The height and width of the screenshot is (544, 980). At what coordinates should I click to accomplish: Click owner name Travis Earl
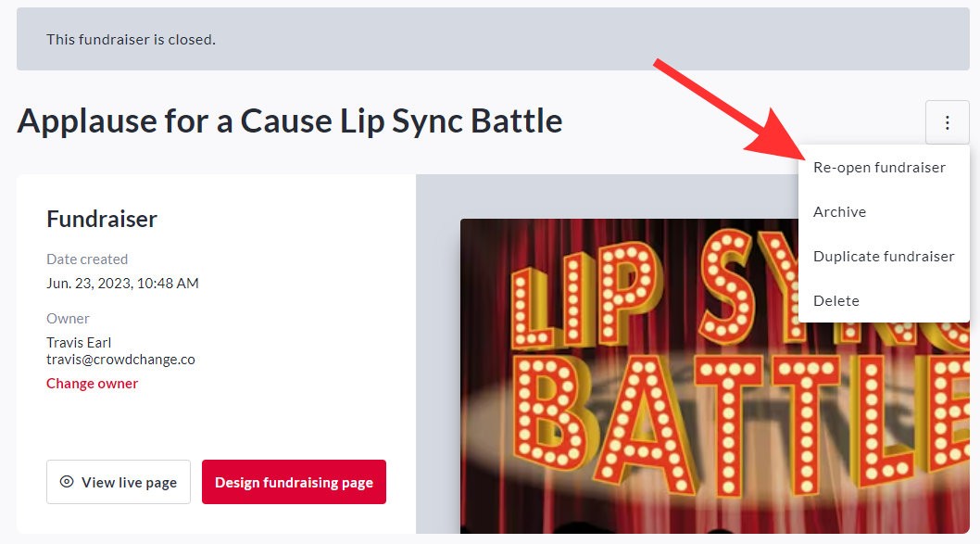coord(79,343)
